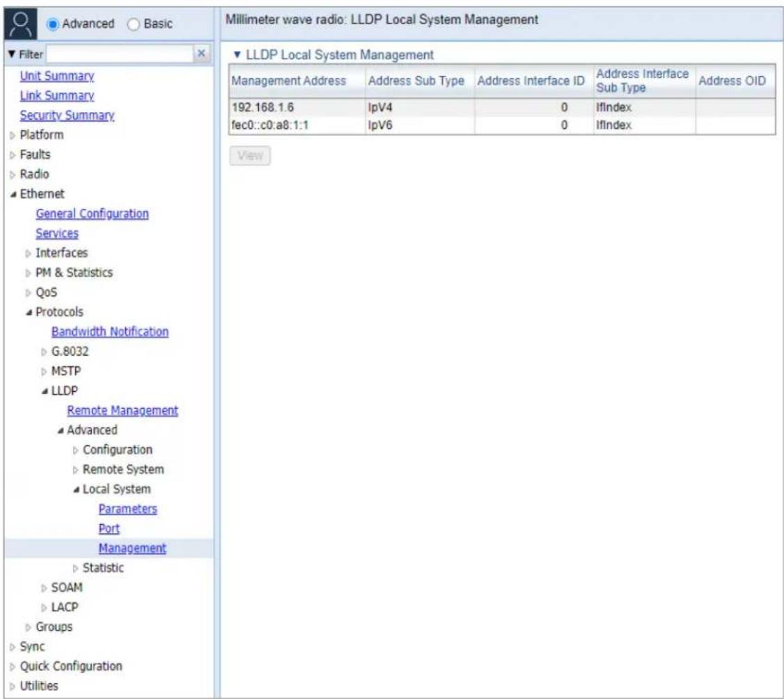The width and height of the screenshot is (784, 699).
Task: Open the Remote Management link
Action: click(x=123, y=411)
